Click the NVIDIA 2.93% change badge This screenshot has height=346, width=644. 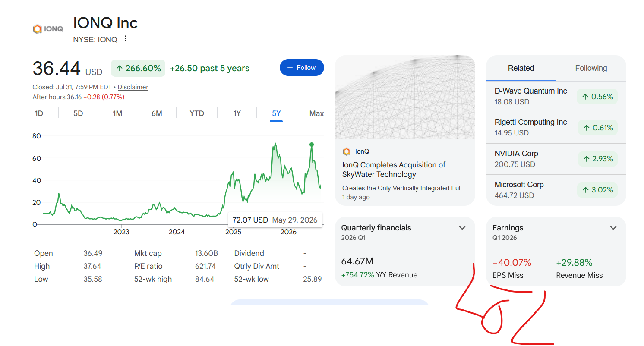coord(597,159)
